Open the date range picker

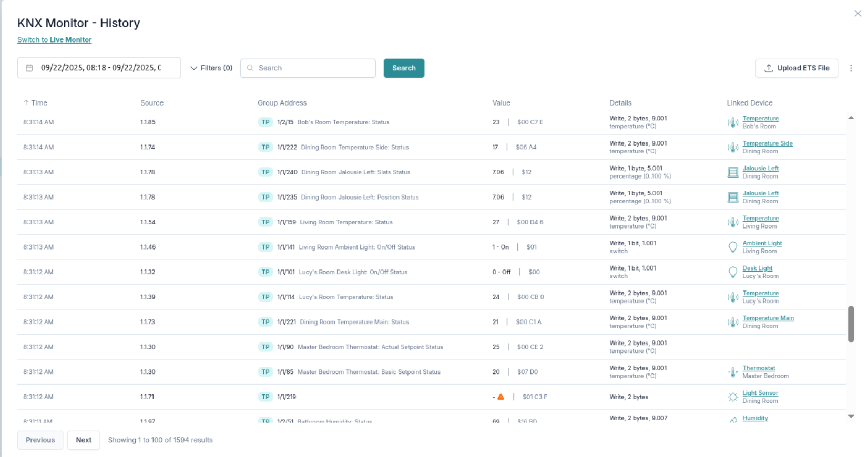click(x=100, y=68)
